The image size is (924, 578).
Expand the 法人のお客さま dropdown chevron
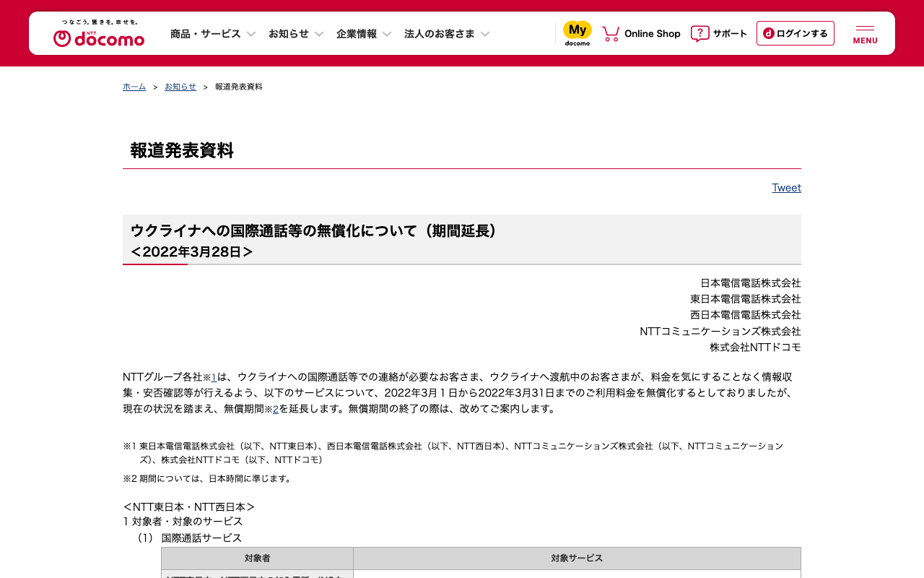(485, 34)
